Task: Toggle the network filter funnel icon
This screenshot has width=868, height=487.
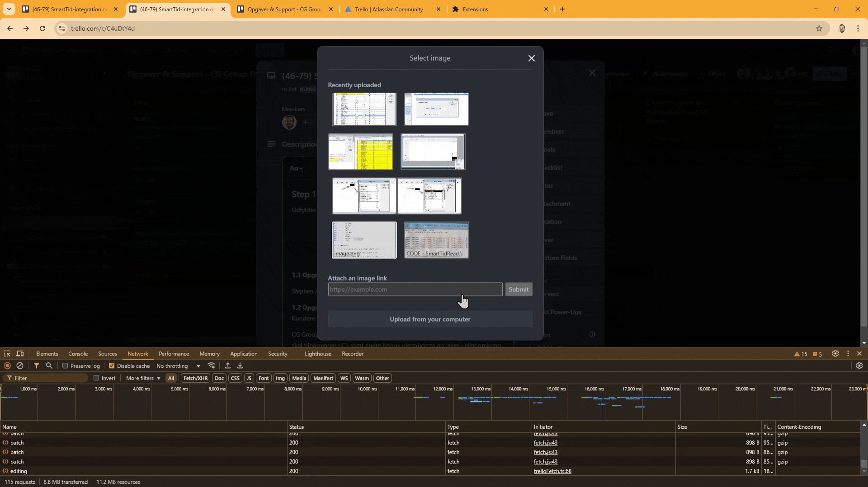Action: [37, 366]
